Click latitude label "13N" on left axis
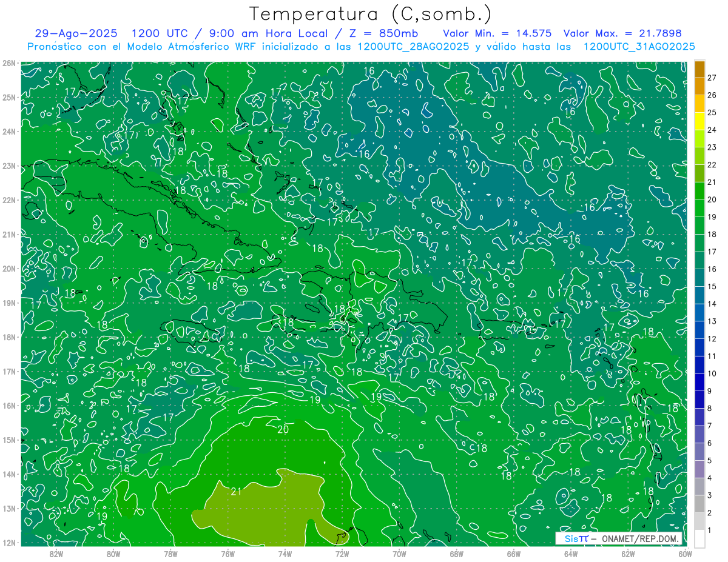Image resolution: width=728 pixels, height=562 pixels. tap(9, 508)
